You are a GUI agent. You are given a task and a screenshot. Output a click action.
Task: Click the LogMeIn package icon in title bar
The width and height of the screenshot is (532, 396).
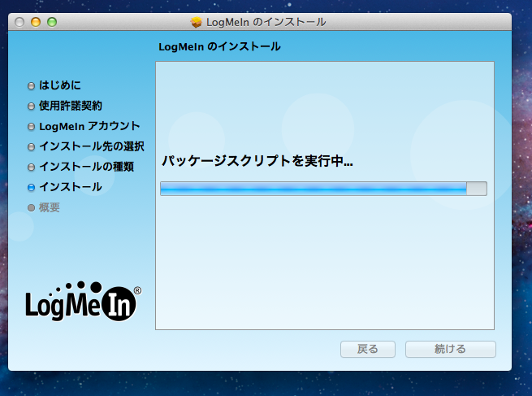pos(196,23)
